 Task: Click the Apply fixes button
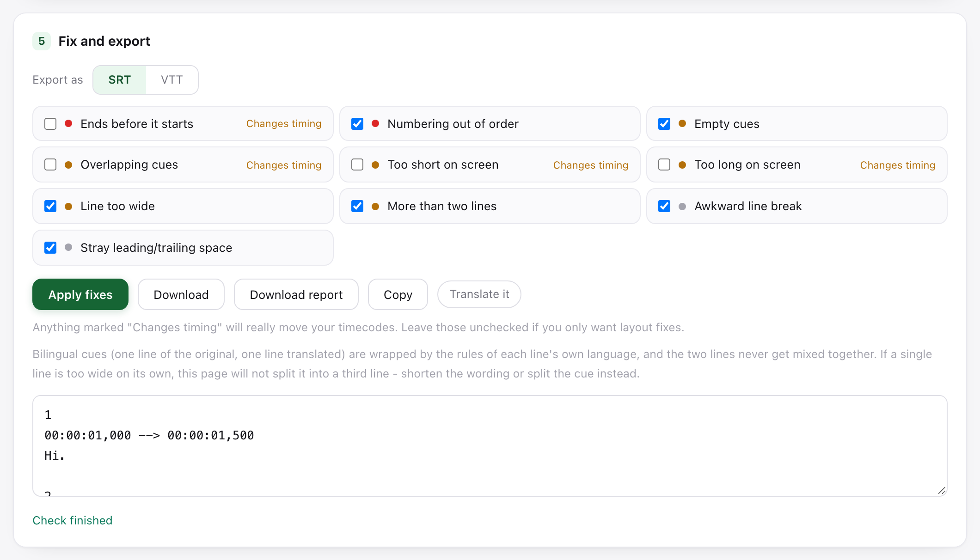(x=80, y=294)
